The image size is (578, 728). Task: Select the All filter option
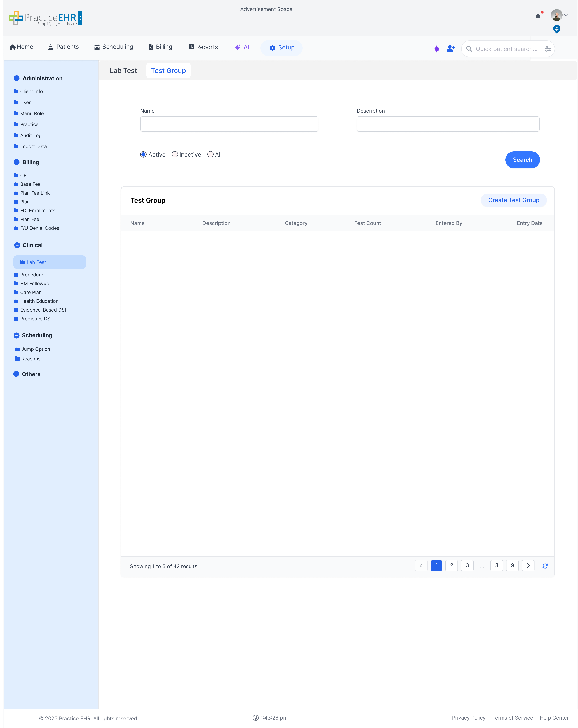211,154
